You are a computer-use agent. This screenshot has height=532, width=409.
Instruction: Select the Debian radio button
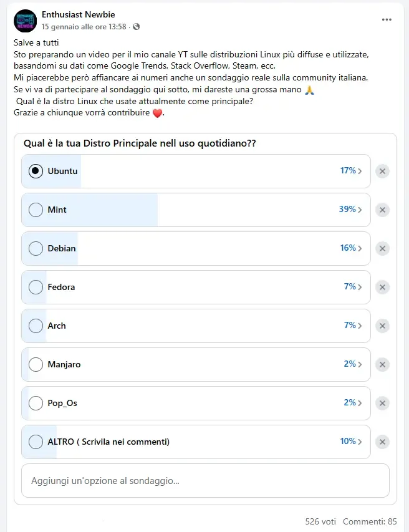[36, 248]
